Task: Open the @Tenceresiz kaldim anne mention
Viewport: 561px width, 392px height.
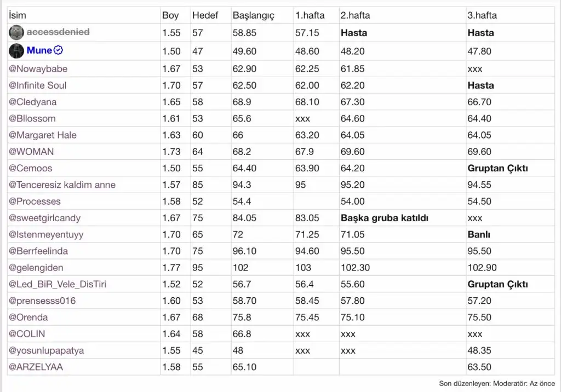Action: 62,185
